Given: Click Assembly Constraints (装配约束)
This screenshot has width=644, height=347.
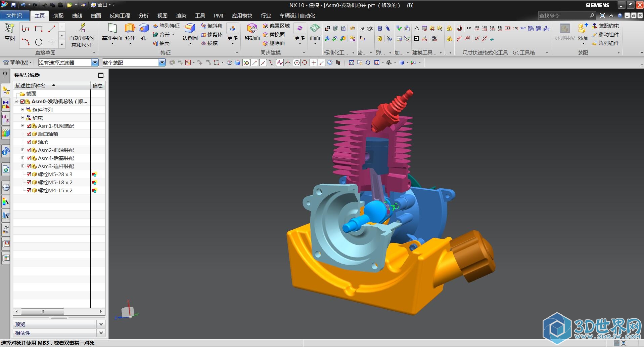Looking at the screenshot, I should pyautogui.click(x=605, y=26).
